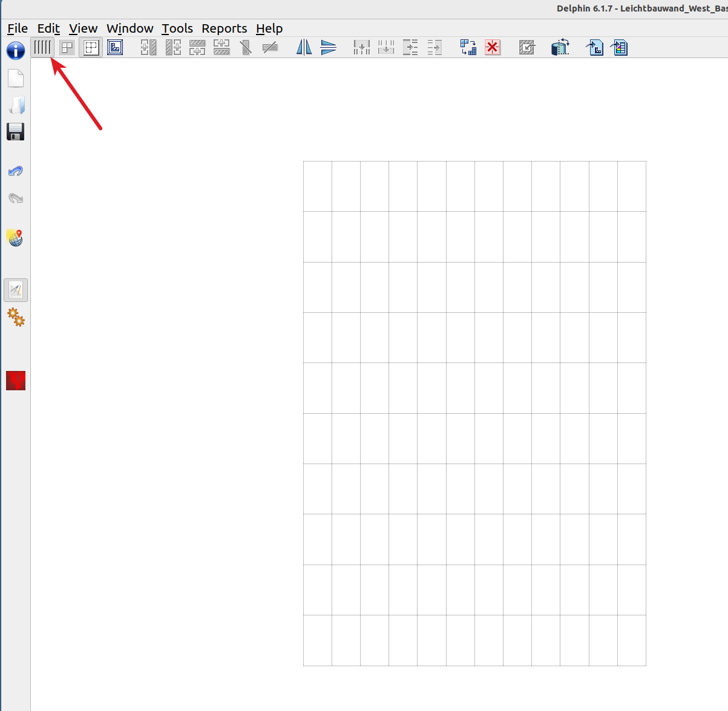Click the column split down-arrow icon

point(362,47)
